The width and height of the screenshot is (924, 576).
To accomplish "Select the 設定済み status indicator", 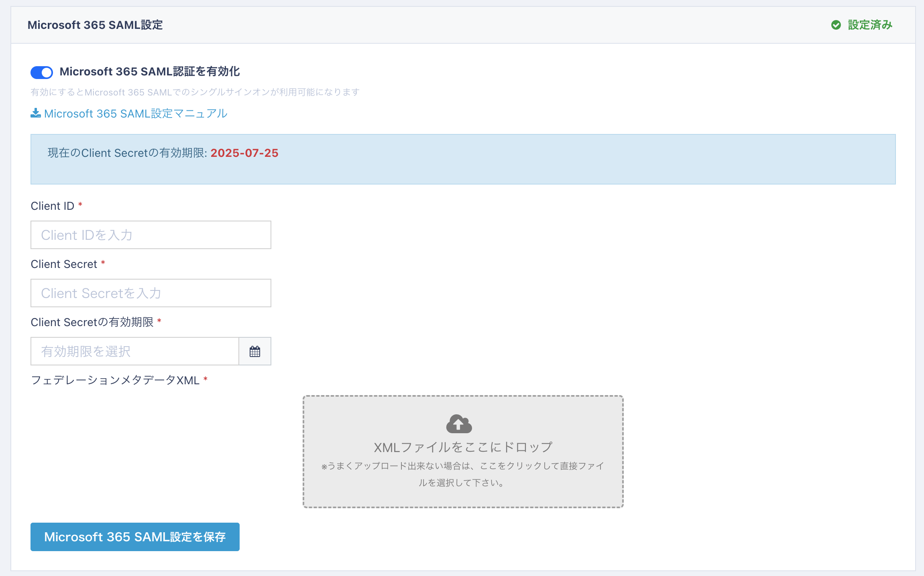I will pyautogui.click(x=870, y=25).
